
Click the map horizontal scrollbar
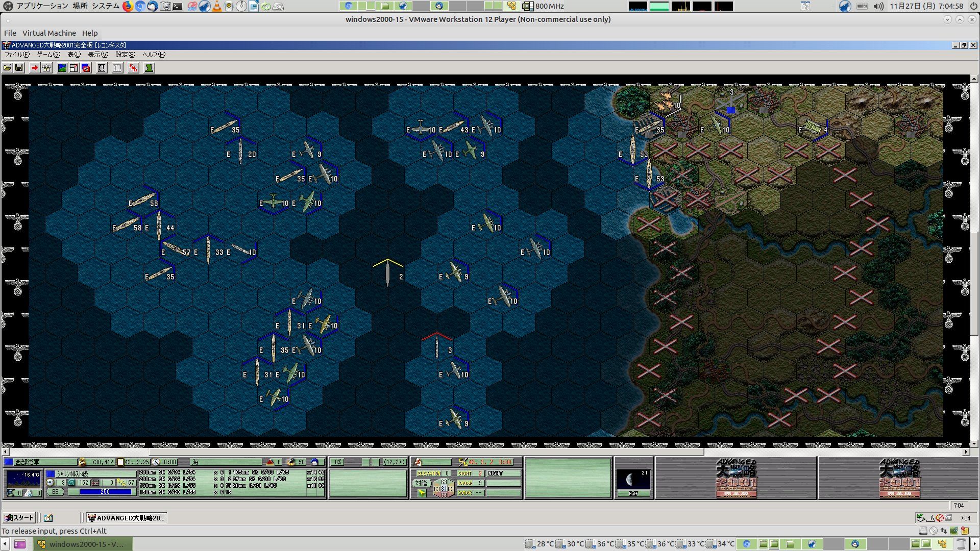coord(427,452)
